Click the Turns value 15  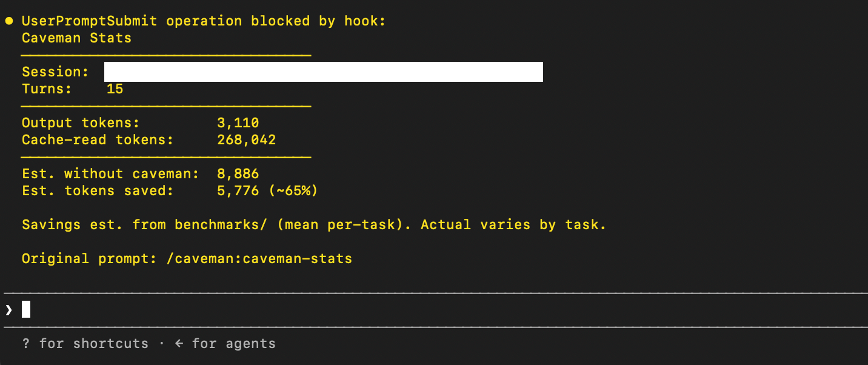coord(115,89)
